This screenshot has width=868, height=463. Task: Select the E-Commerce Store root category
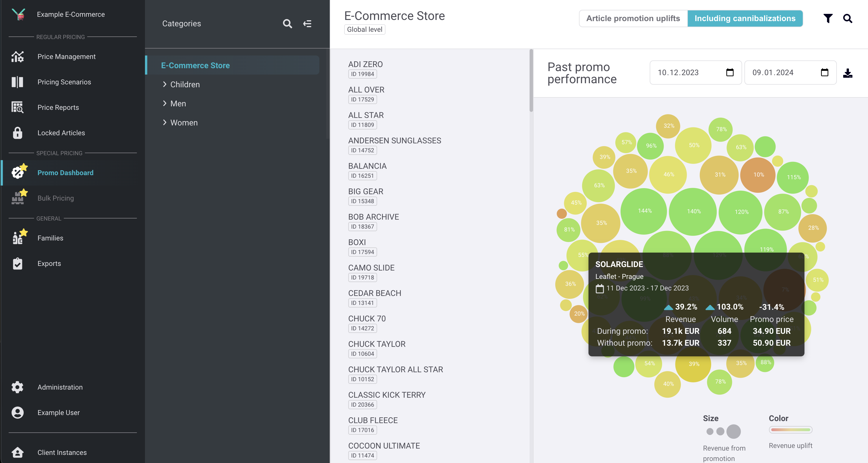tap(232, 65)
